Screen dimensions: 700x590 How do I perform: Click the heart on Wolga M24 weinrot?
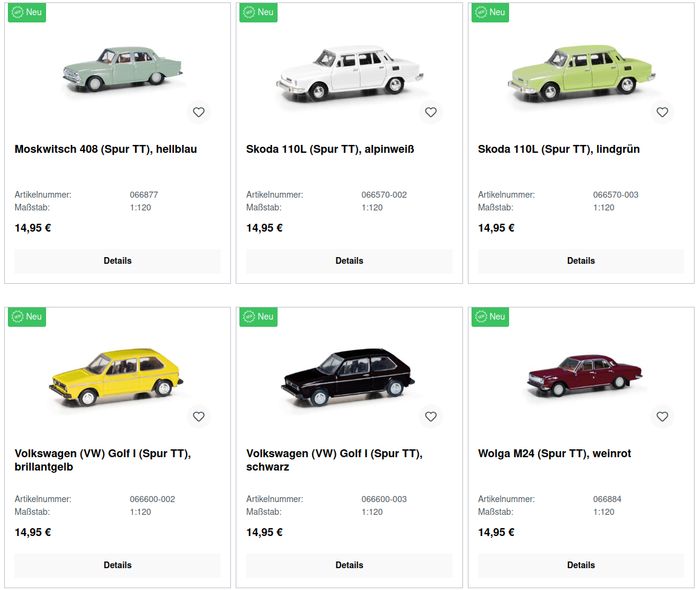(x=662, y=416)
